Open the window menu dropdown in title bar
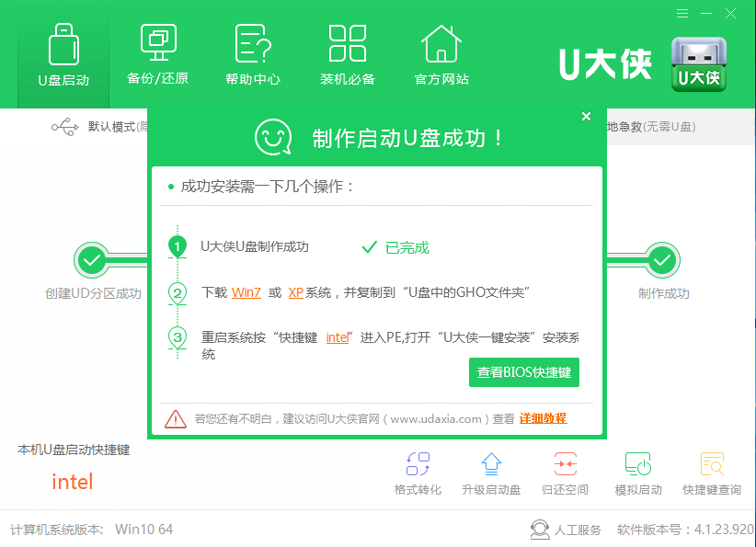The width and height of the screenshot is (756, 547). tap(682, 14)
